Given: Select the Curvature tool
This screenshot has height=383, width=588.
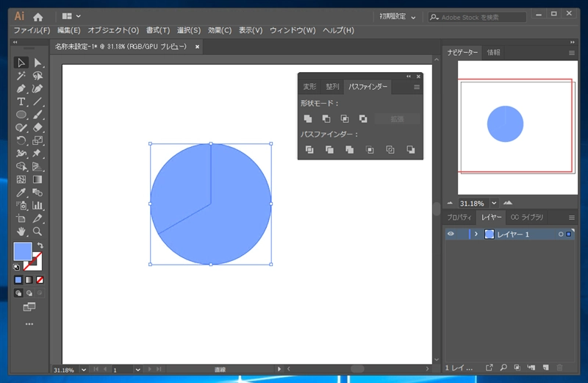Looking at the screenshot, I should pos(37,89).
